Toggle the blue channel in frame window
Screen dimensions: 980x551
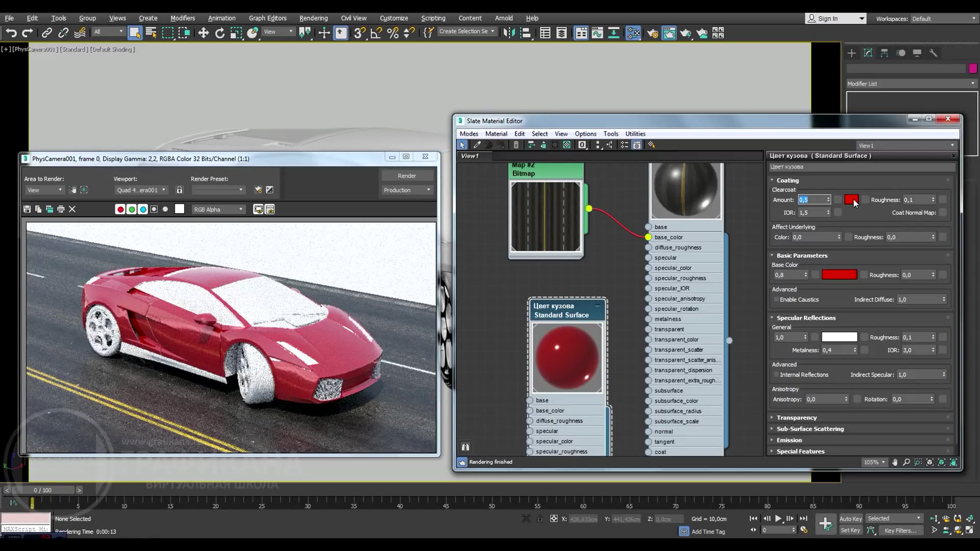[143, 209]
